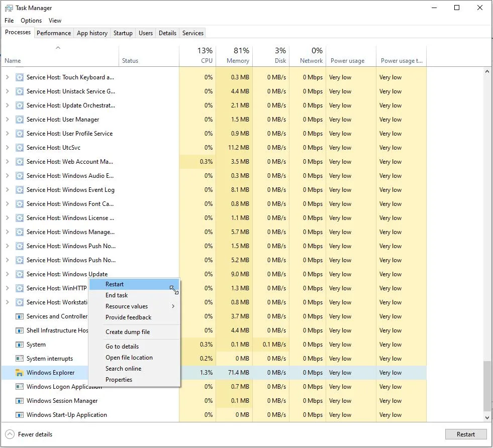This screenshot has width=493, height=448.
Task: Click gear icon for Service Host: Windows Management
Action: (x=20, y=232)
